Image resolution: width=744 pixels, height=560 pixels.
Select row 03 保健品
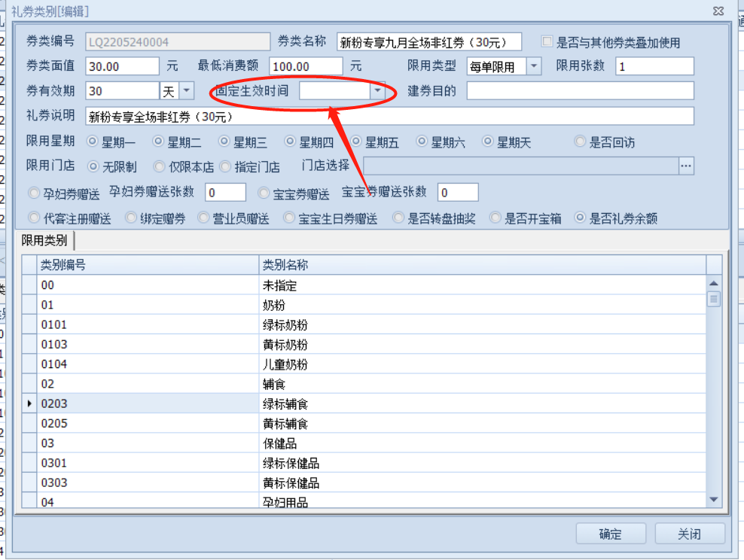coord(364,443)
